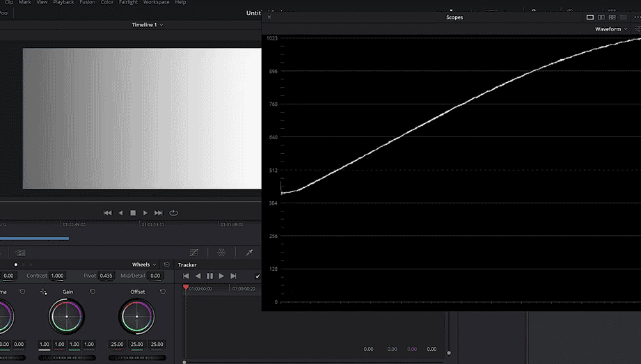The height and width of the screenshot is (364, 641).
Task: Jump to last frame in viewer transport
Action: [158, 213]
